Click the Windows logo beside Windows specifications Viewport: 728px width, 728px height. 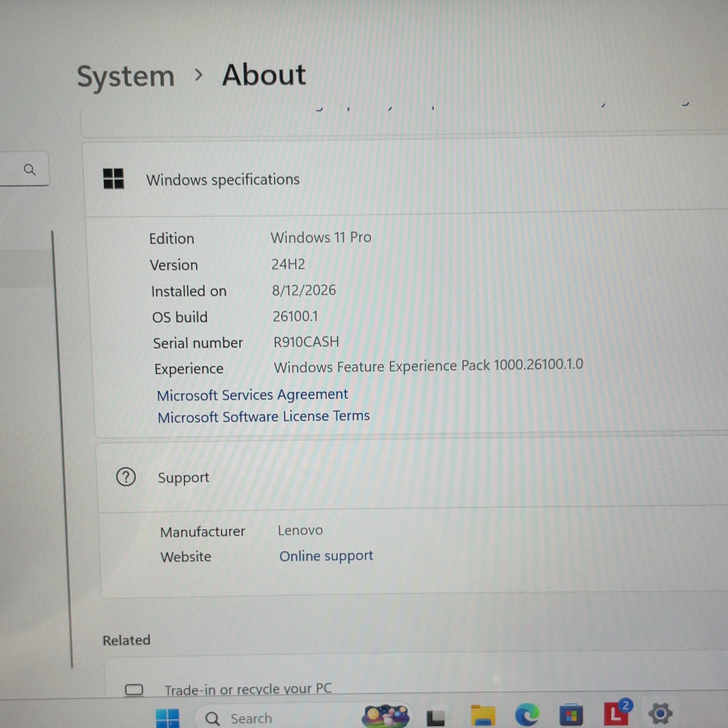coord(113,179)
